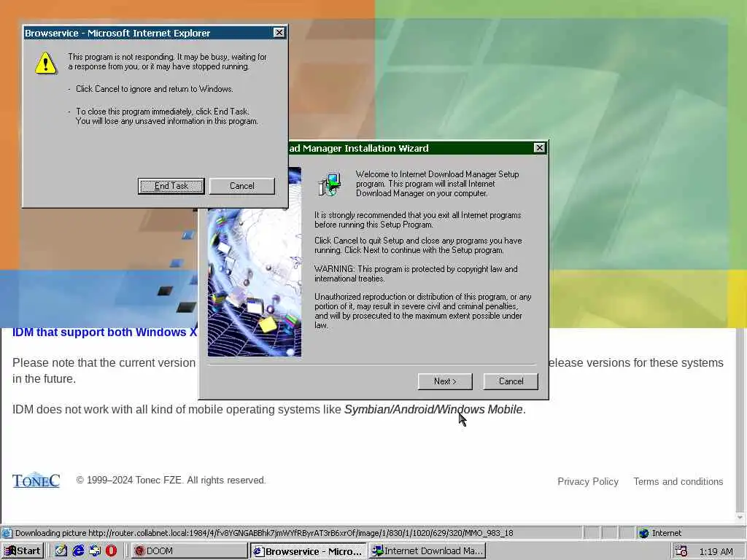The image size is (747, 560).
Task: Click the 'This program is not responding' message
Action: [x=167, y=61]
